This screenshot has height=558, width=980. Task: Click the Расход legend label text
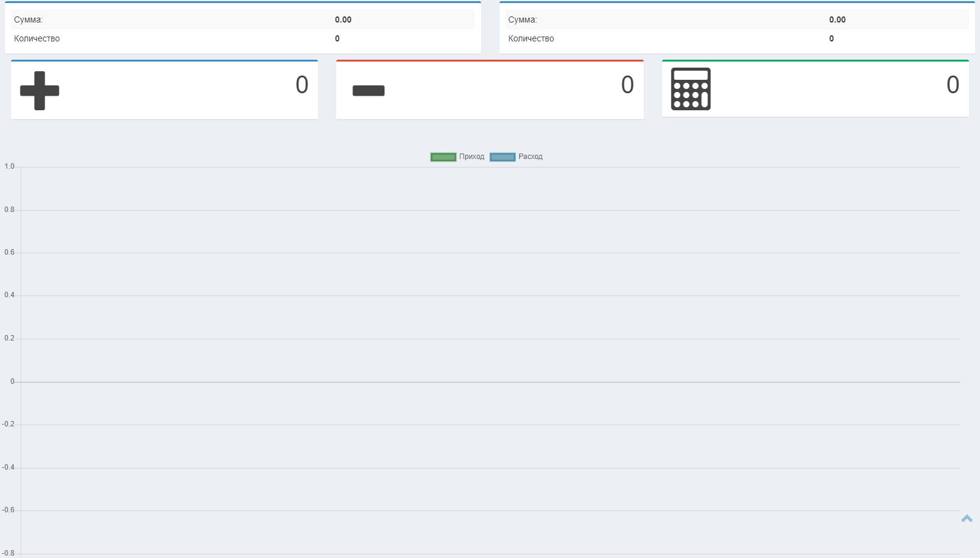530,157
